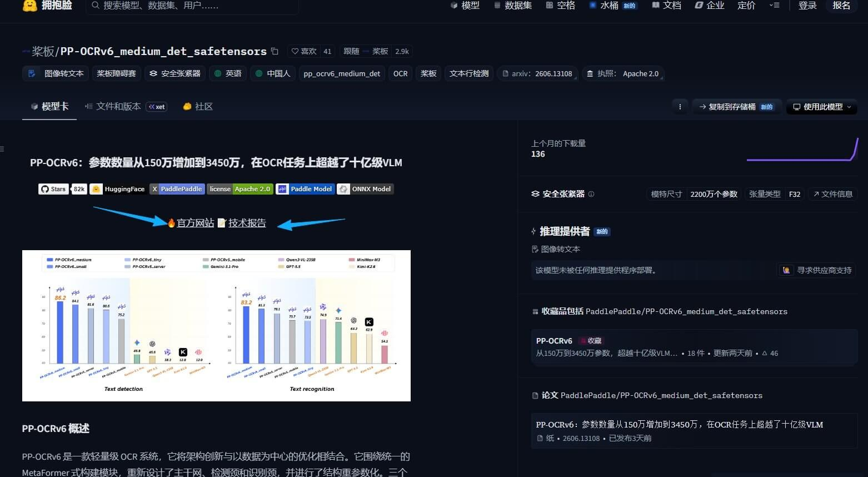The width and height of the screenshot is (868, 477).
Task: Open the 模型 navigation item
Action: coord(465,6)
